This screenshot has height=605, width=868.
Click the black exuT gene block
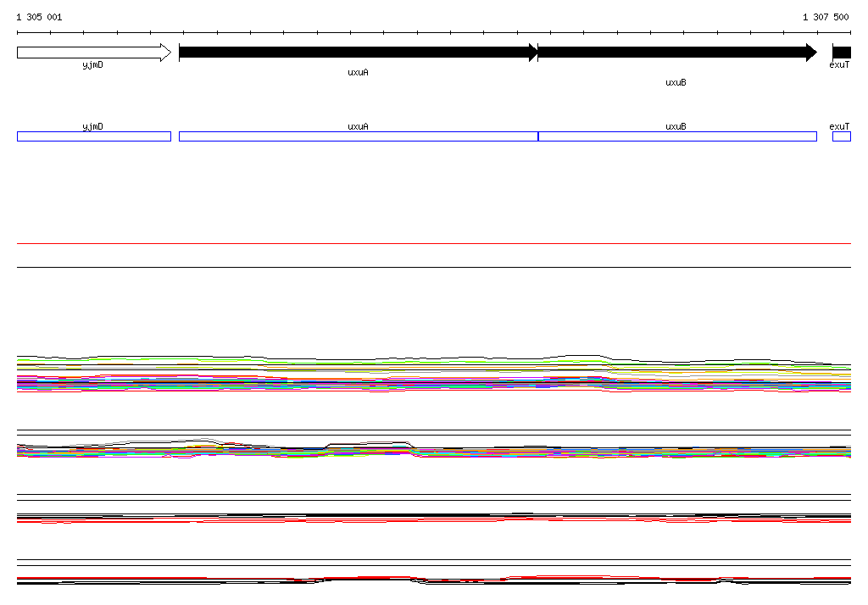click(x=842, y=53)
